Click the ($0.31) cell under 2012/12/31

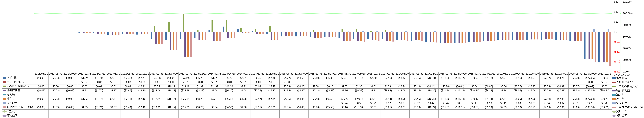142,86
